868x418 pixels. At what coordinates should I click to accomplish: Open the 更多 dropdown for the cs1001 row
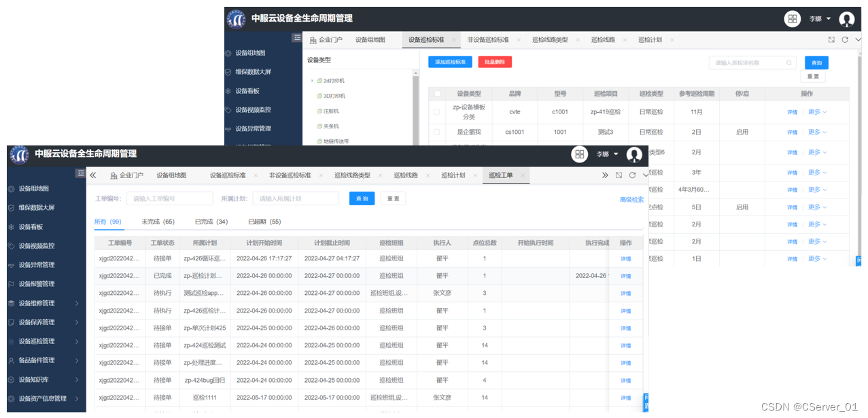(x=817, y=132)
